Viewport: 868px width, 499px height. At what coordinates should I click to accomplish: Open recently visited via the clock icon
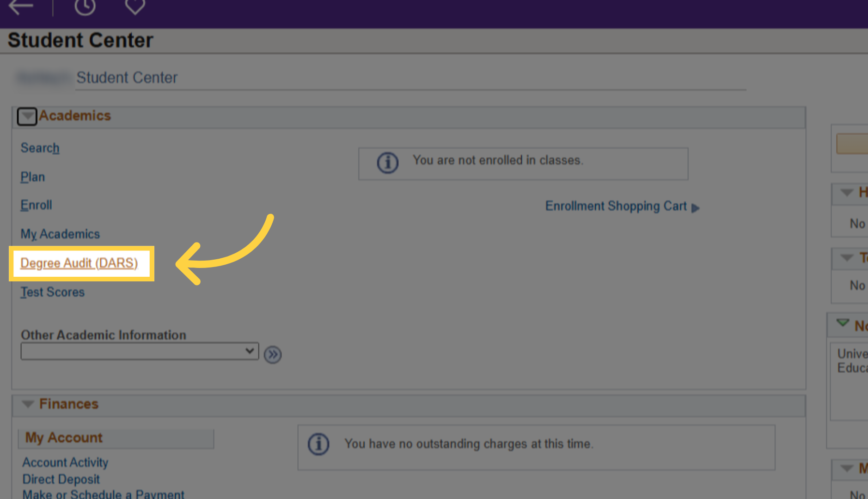tap(85, 6)
